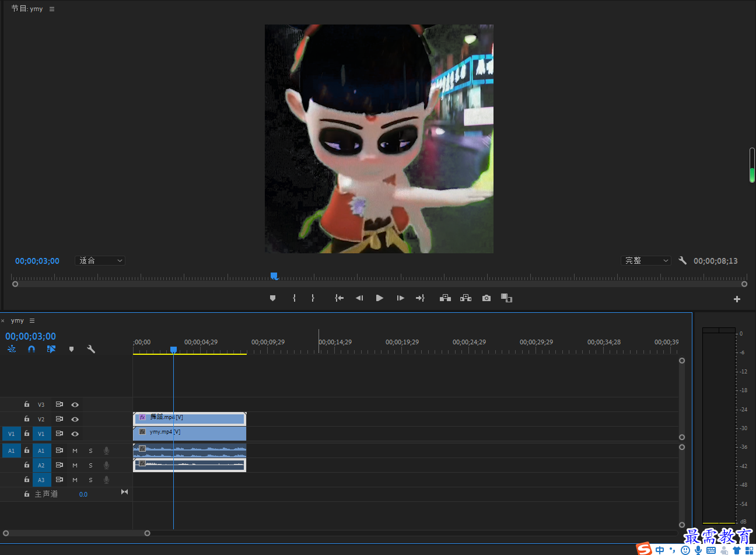
Task: Click the Lift button
Action: tap(445, 298)
